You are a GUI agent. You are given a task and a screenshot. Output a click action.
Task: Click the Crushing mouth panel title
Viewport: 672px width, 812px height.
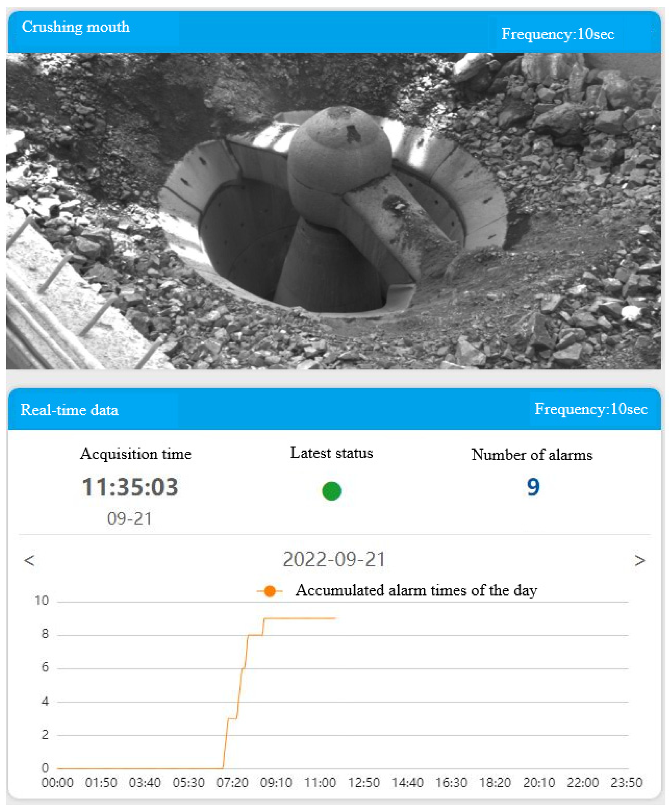coord(76,27)
